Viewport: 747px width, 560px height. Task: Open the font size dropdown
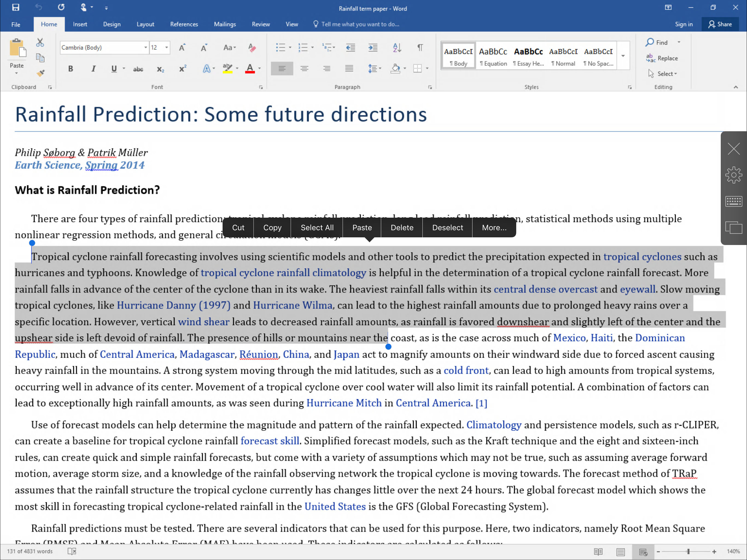[167, 48]
